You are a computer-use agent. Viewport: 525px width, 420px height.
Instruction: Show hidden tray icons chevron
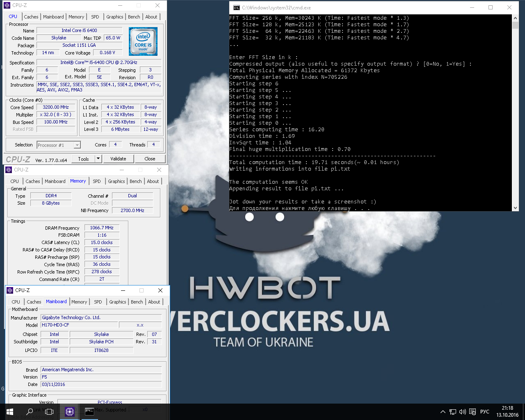pos(443,412)
